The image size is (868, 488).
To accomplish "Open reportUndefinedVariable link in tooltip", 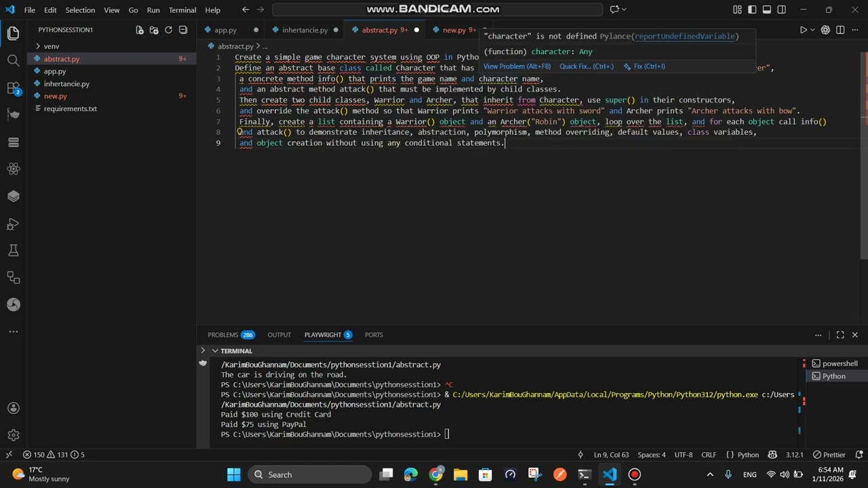I will (684, 36).
